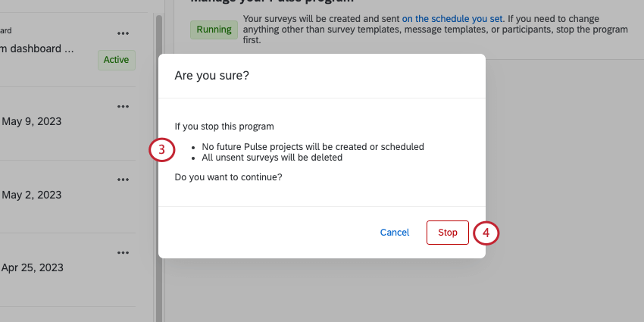This screenshot has width=644, height=322.
Task: Click the green Active status badge
Action: pyautogui.click(x=116, y=60)
